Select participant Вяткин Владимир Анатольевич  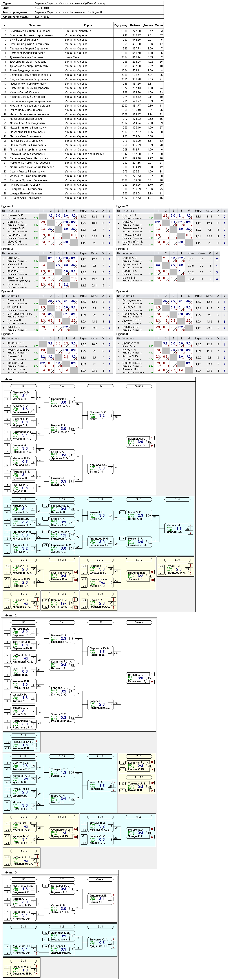click(29, 44)
